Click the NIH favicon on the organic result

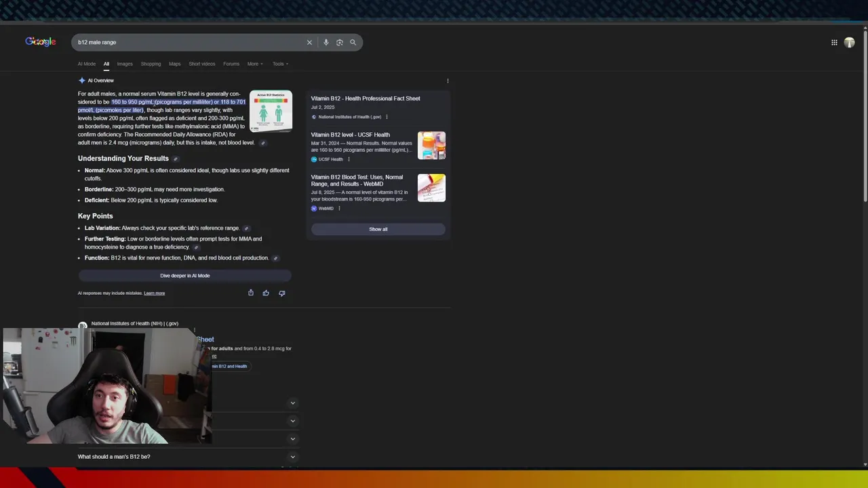click(83, 325)
